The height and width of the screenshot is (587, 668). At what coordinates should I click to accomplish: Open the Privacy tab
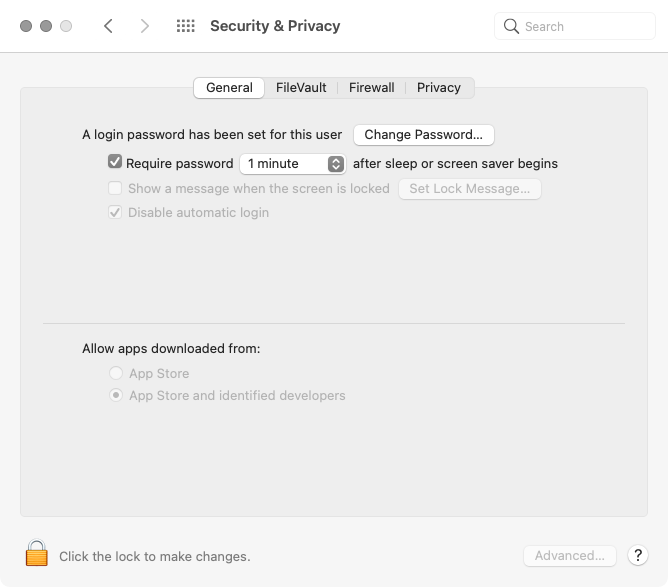click(439, 88)
